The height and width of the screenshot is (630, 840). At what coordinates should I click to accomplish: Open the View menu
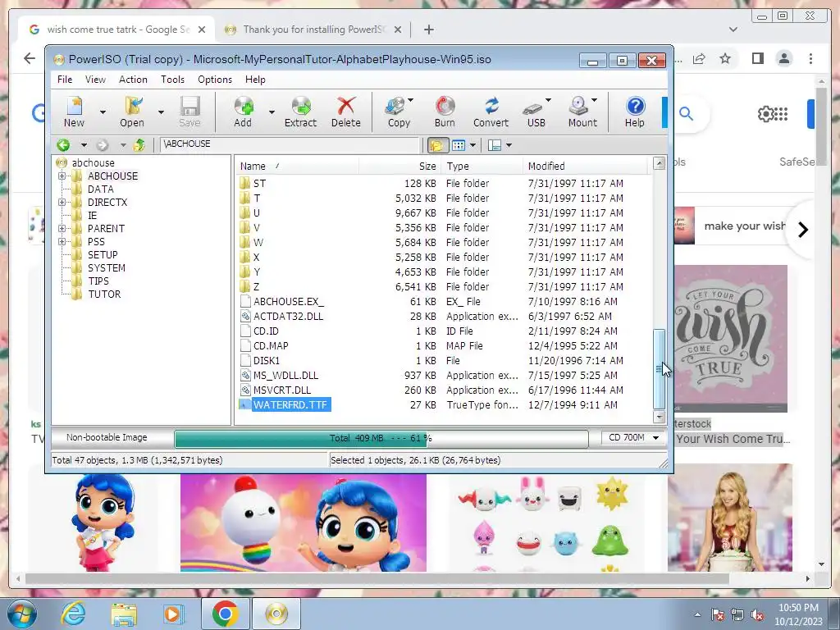tap(95, 80)
